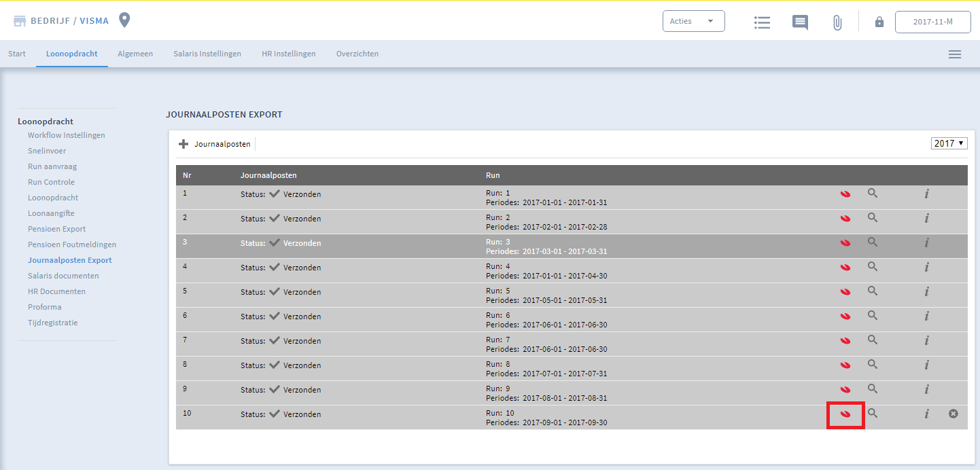This screenshot has width=980, height=470.
Task: Click the magnifier icon for run 2
Action: tap(873, 218)
